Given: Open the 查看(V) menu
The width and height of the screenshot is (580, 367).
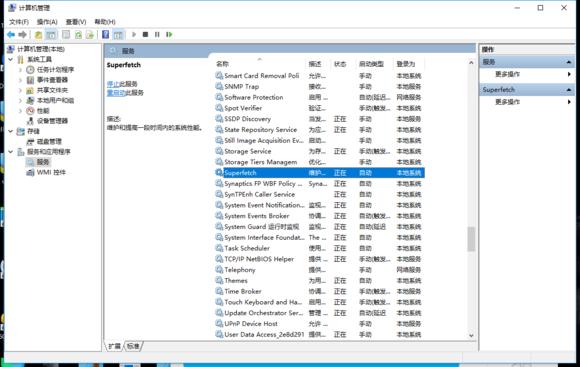Looking at the screenshot, I should pyautogui.click(x=76, y=22).
